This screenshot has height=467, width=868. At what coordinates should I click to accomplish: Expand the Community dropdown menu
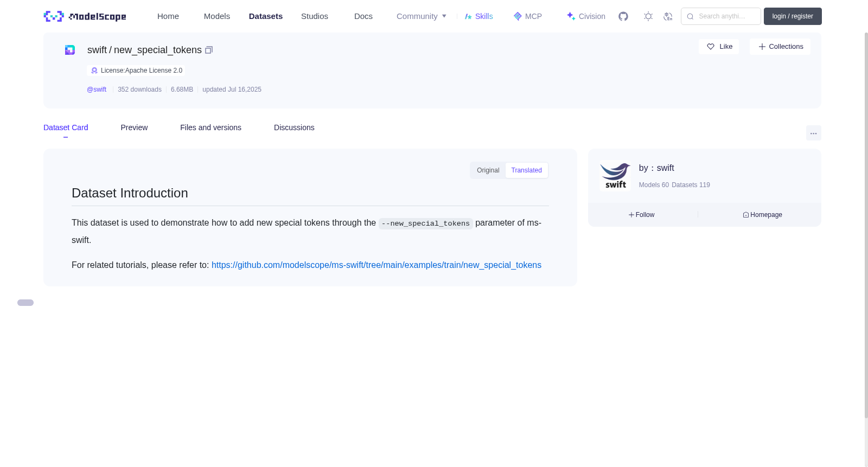tap(422, 16)
